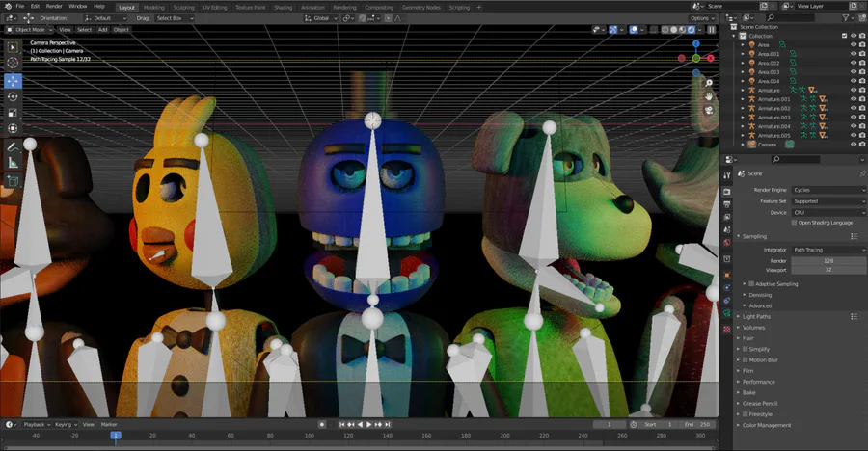The width and height of the screenshot is (868, 451).
Task: Switch to material preview shading
Action: (683, 29)
